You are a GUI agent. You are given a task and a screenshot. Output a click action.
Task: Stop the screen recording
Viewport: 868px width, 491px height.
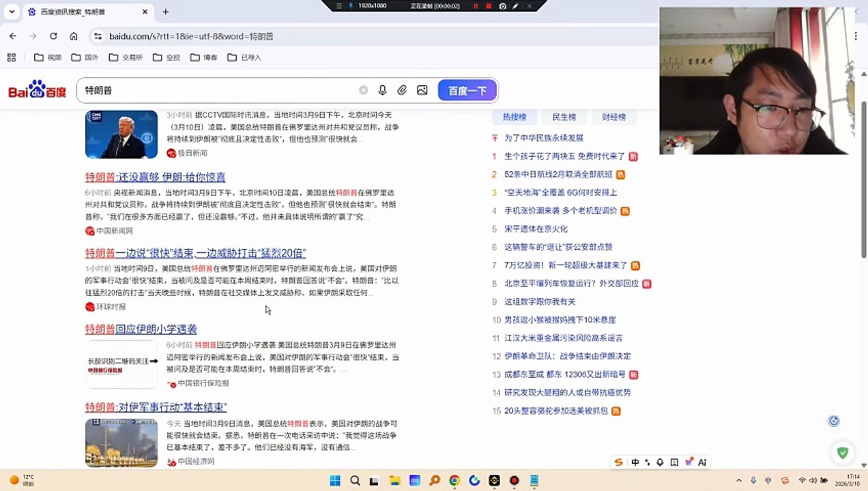pyautogui.click(x=489, y=5)
